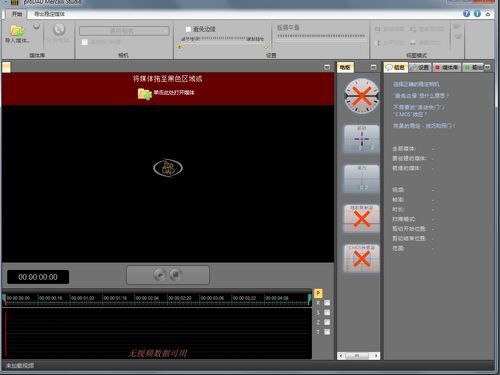
Task: Click the small yellow square above preview
Action: pos(6,67)
